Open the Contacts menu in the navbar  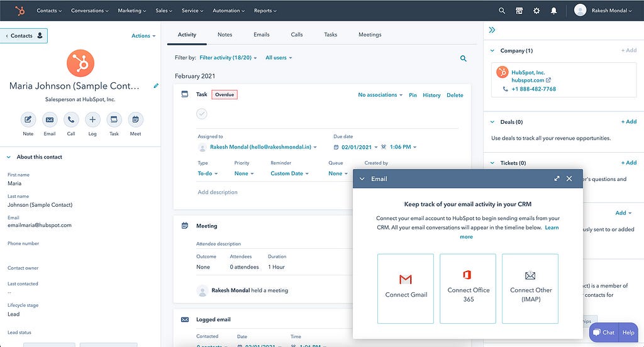tap(49, 11)
